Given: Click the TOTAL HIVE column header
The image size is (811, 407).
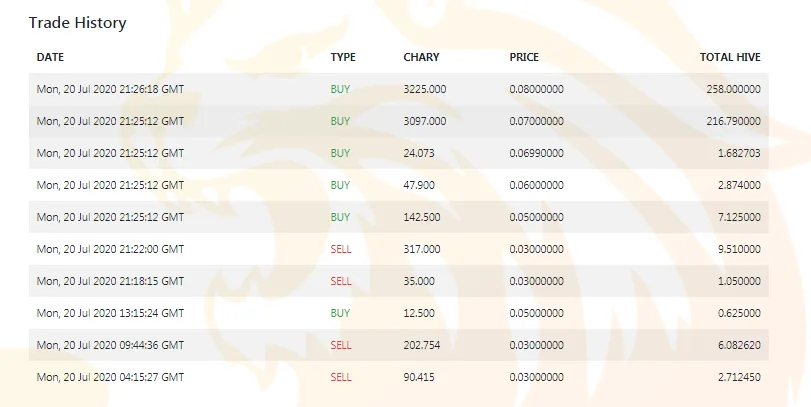Looking at the screenshot, I should (x=730, y=57).
